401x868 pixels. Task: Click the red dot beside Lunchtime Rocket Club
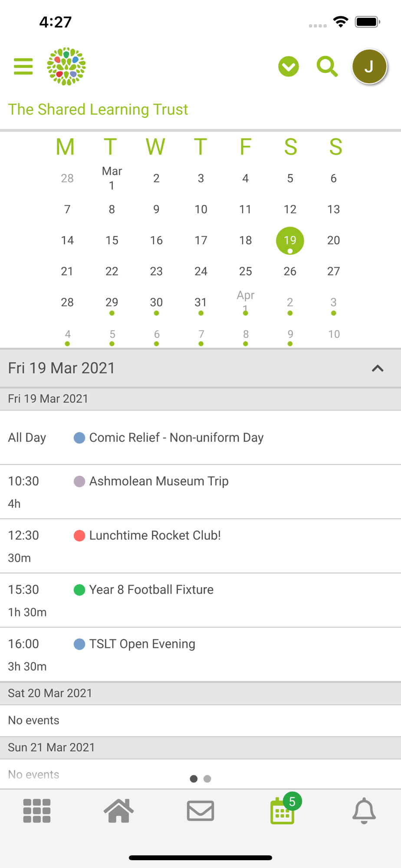click(79, 536)
